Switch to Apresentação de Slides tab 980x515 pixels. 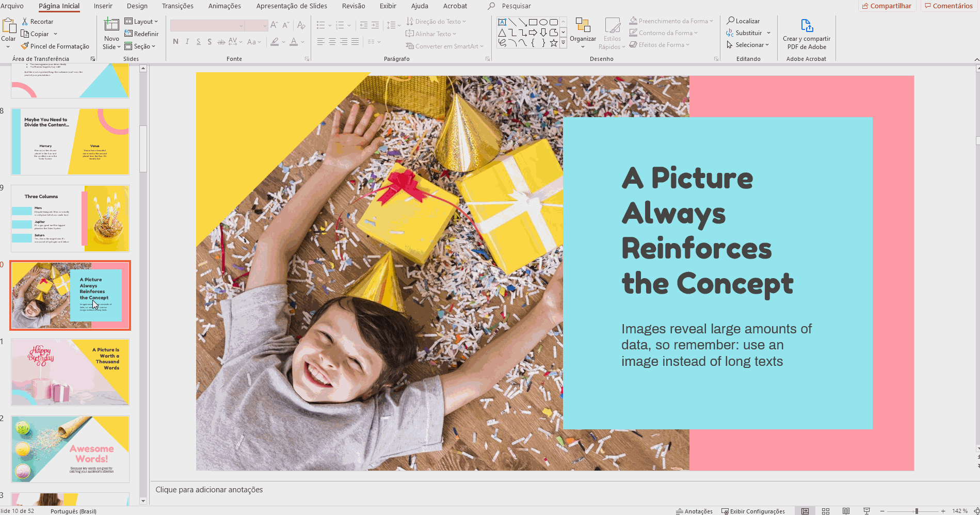coord(292,6)
